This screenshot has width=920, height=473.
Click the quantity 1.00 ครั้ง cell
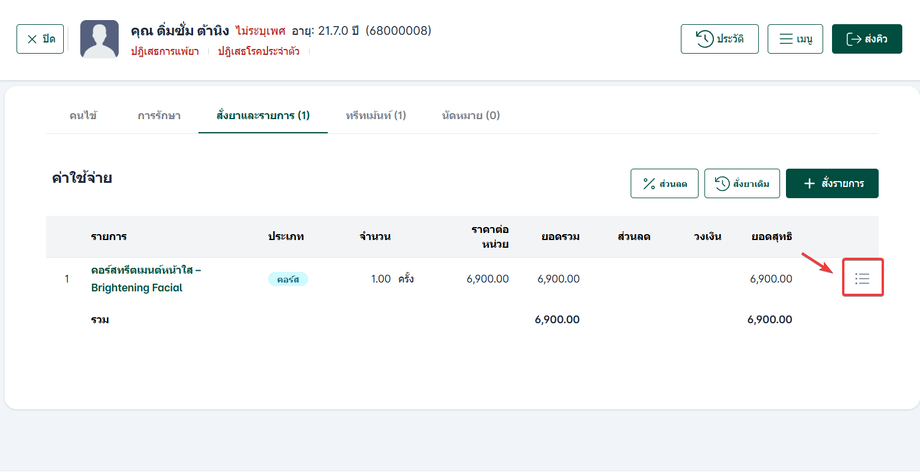[x=393, y=279]
